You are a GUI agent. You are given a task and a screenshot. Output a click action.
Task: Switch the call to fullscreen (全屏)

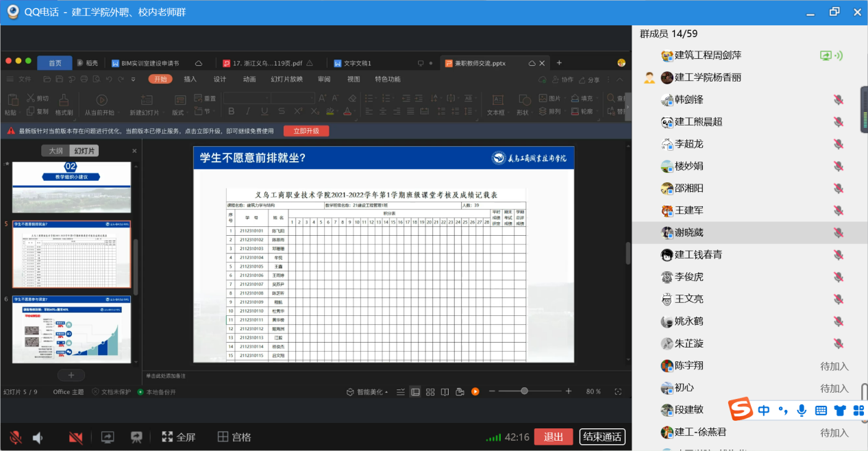[178, 437]
